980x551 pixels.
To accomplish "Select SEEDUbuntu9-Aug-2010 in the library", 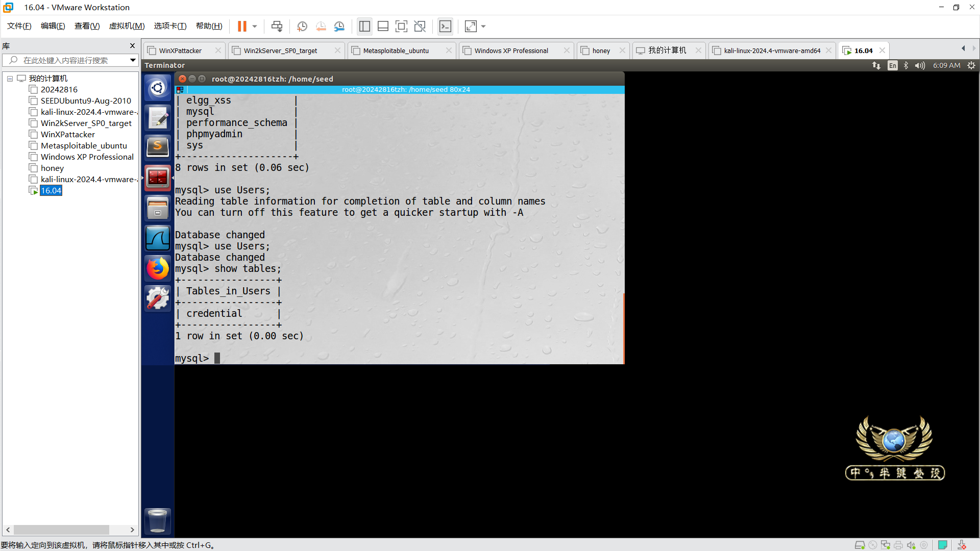I will click(x=86, y=101).
